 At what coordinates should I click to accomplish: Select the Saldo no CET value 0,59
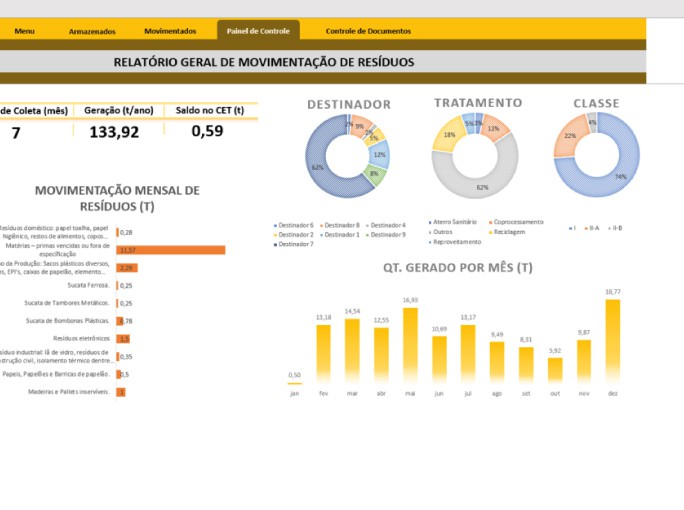pos(207,131)
